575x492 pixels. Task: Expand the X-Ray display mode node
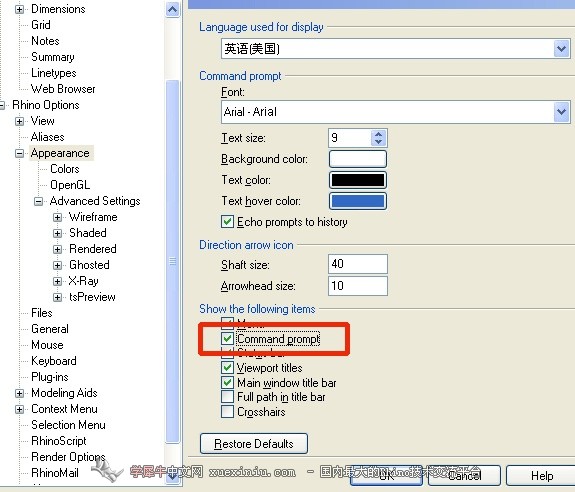coord(57,281)
